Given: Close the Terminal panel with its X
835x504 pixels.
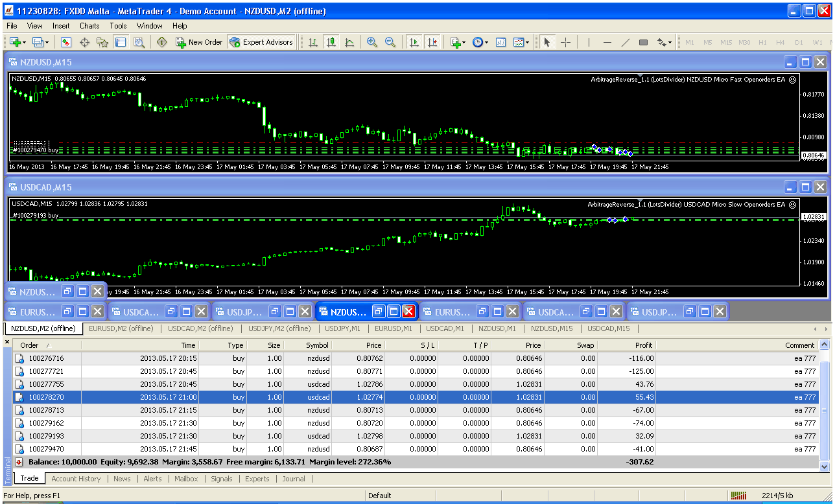Looking at the screenshot, I should pos(8,342).
